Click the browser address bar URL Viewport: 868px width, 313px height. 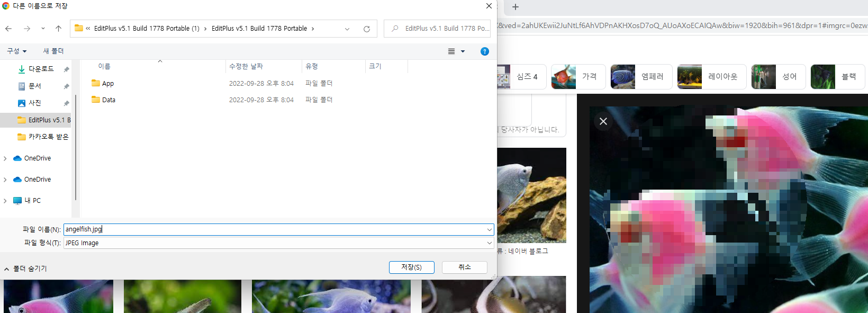[x=683, y=25]
